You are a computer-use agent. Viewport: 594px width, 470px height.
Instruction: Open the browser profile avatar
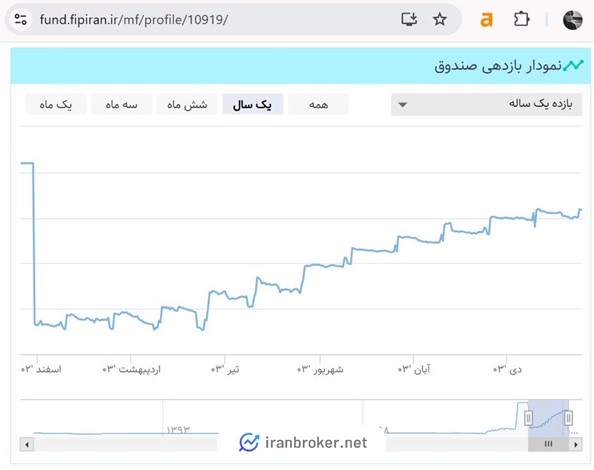[572, 20]
